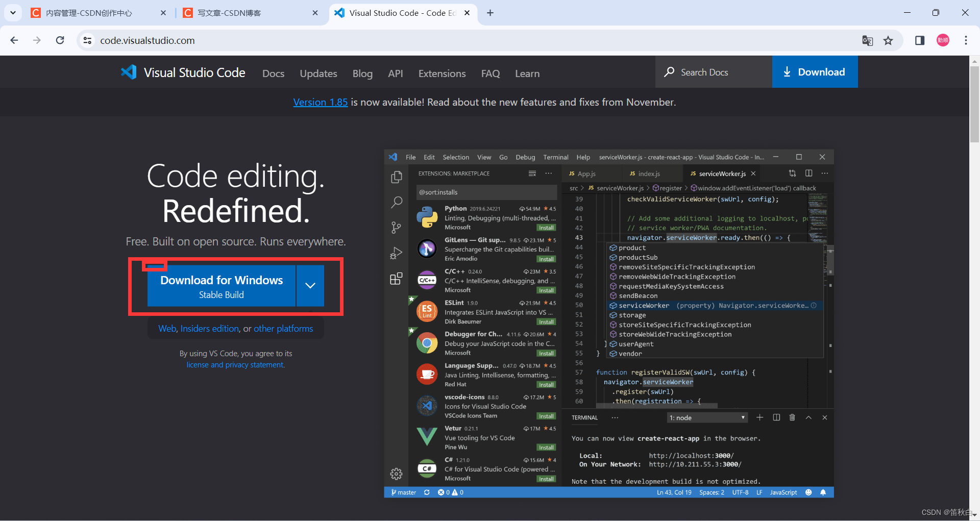Click the new terminal plus icon
This screenshot has height=521, width=980.
(759, 417)
